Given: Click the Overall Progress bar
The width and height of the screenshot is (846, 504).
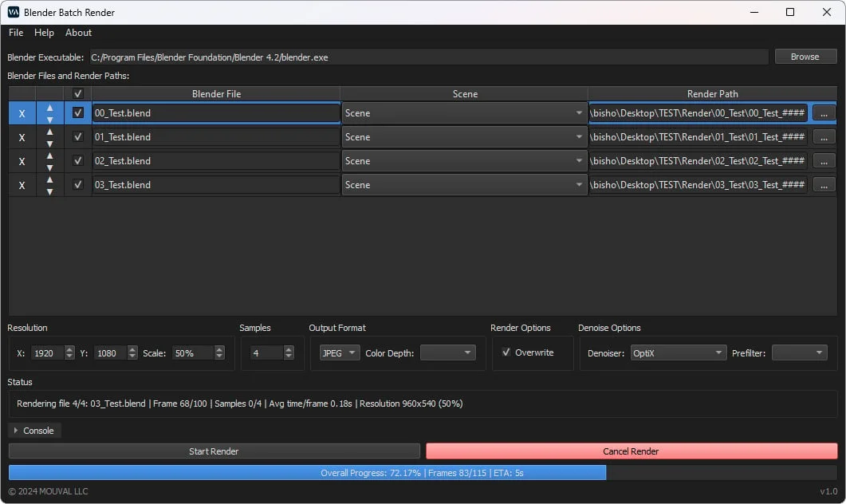Looking at the screenshot, I should (422, 473).
